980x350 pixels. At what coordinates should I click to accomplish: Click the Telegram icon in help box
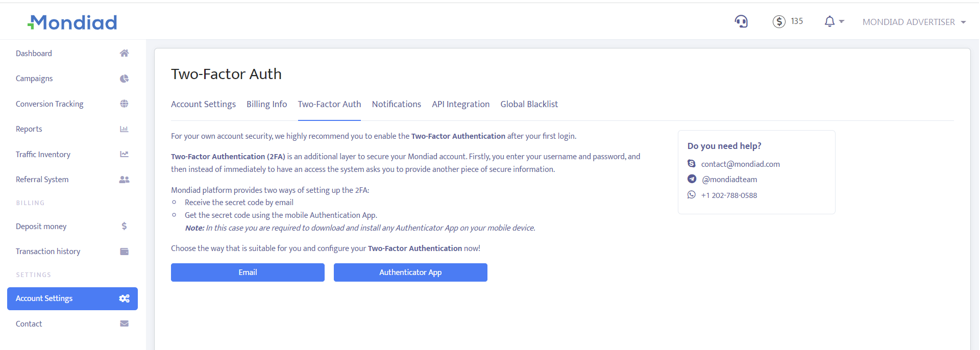tap(692, 179)
